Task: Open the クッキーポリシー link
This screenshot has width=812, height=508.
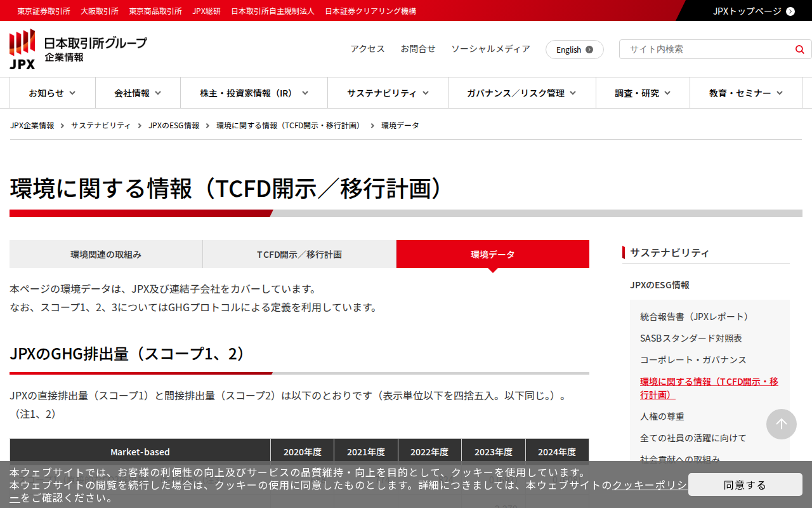Action: [649, 485]
